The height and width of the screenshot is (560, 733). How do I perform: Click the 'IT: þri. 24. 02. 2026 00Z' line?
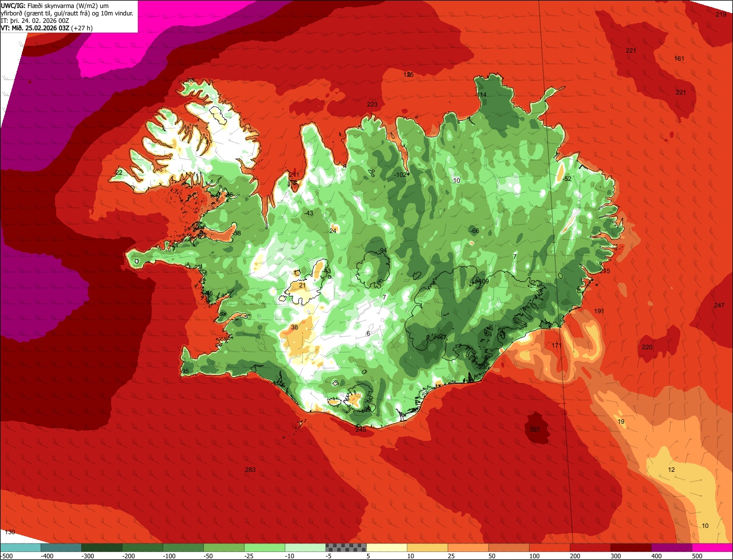click(35, 20)
